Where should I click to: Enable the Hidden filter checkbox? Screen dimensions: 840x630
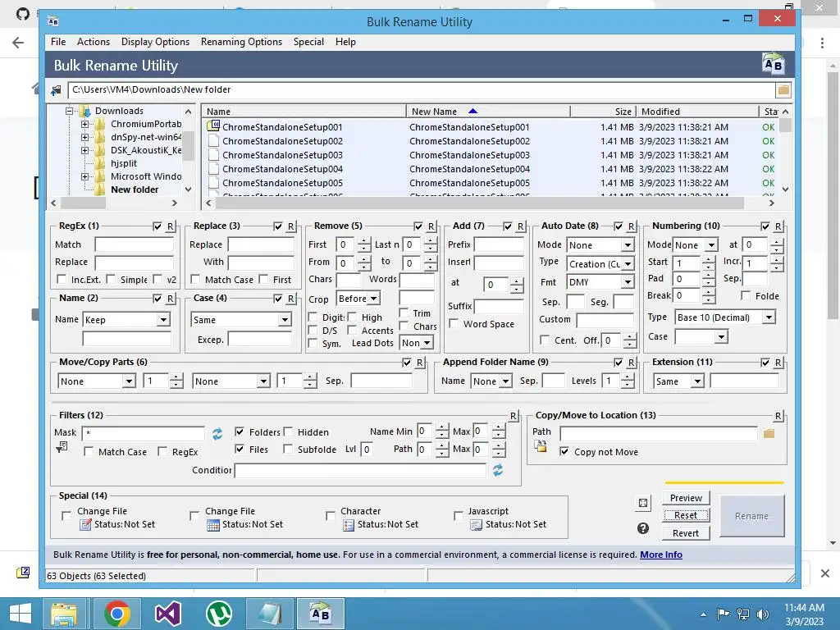(288, 431)
